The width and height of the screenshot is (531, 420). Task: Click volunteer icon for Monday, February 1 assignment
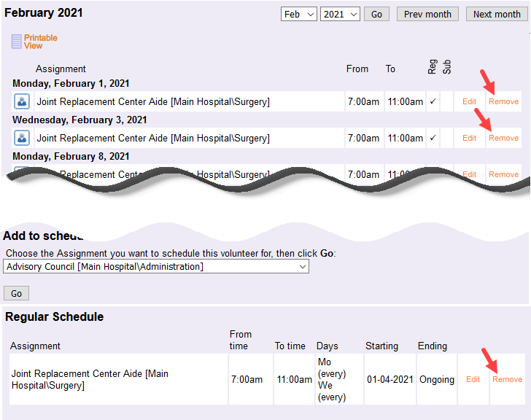21,101
